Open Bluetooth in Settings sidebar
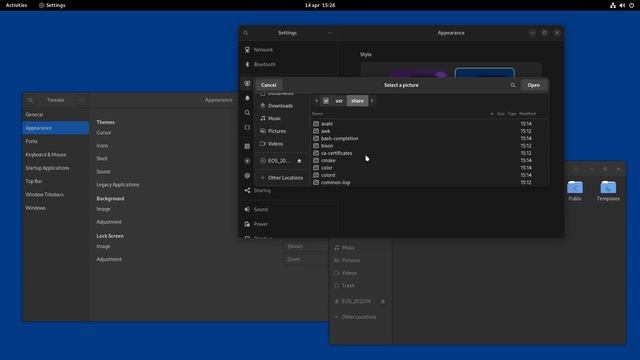640x360 pixels. pyautogui.click(x=288, y=64)
